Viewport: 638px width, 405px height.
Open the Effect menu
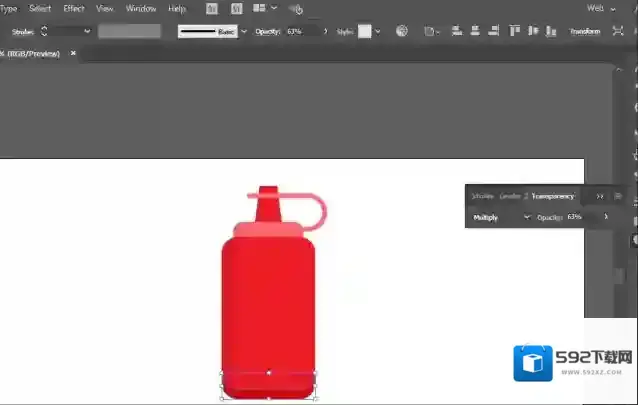coord(74,8)
